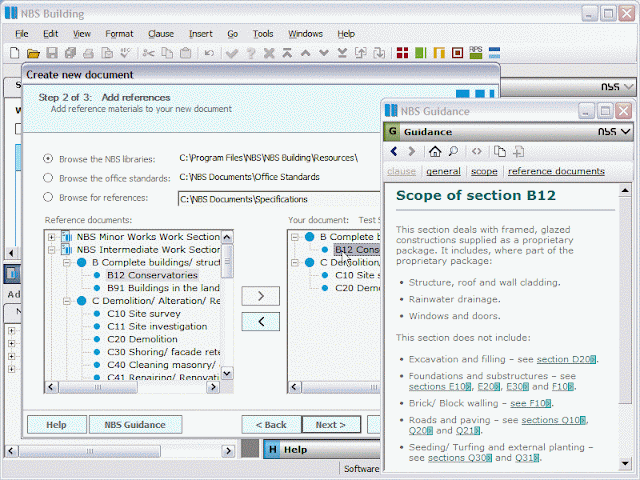
Task: Open the Format menu
Action: coord(119,34)
